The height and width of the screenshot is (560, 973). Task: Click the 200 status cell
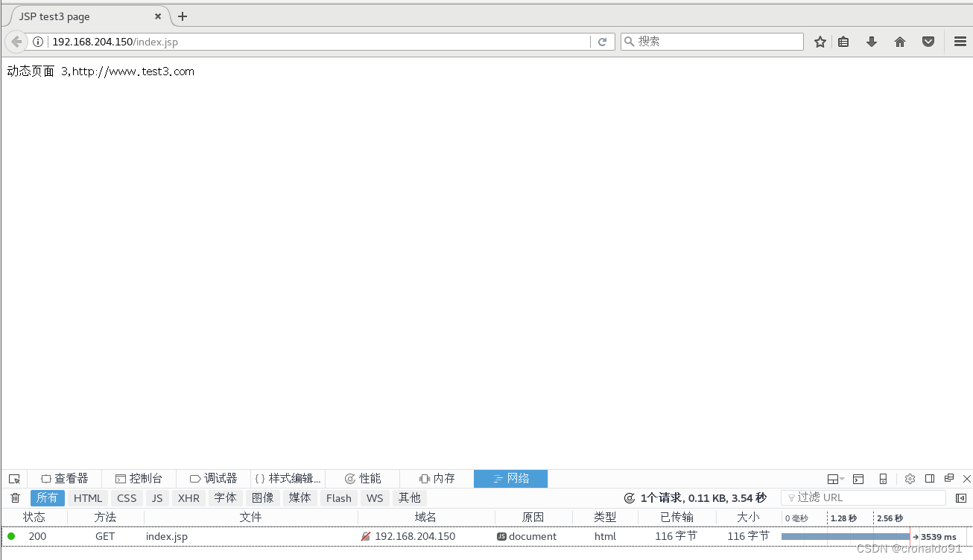point(37,536)
